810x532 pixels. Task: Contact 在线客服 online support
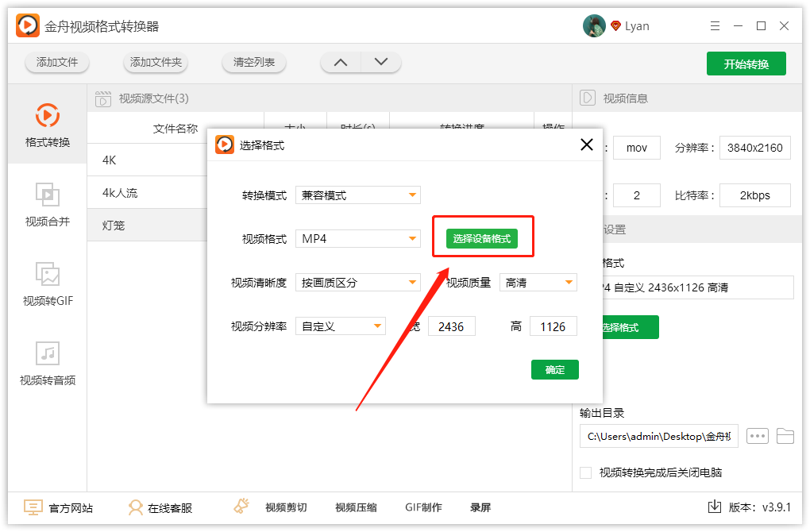point(160,507)
